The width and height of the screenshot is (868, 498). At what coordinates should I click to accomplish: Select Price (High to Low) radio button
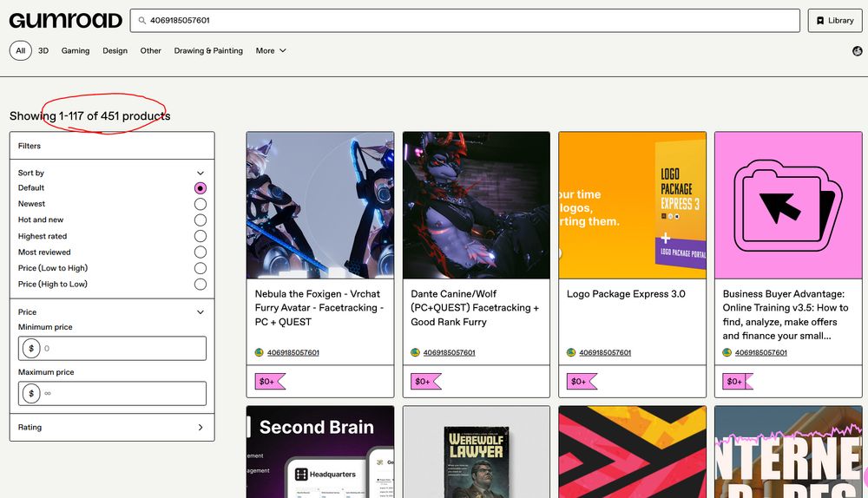click(x=201, y=285)
